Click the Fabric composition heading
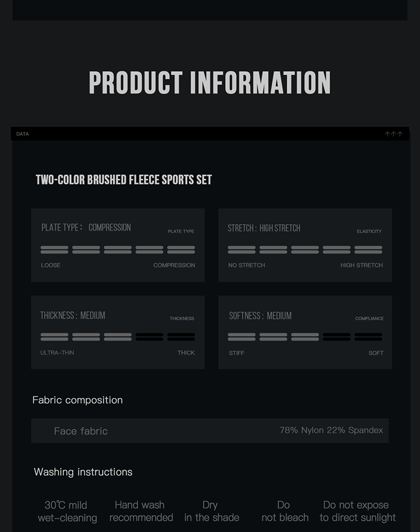The height and width of the screenshot is (532, 420). (77, 400)
